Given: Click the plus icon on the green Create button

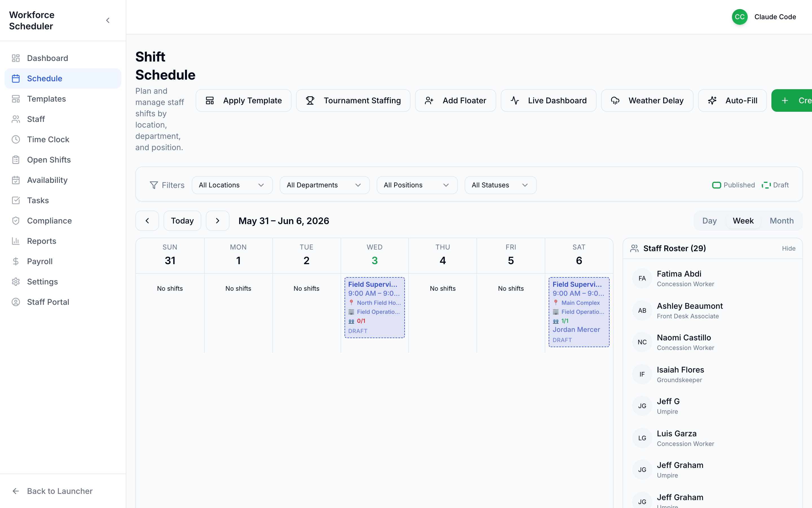Looking at the screenshot, I should [785, 100].
